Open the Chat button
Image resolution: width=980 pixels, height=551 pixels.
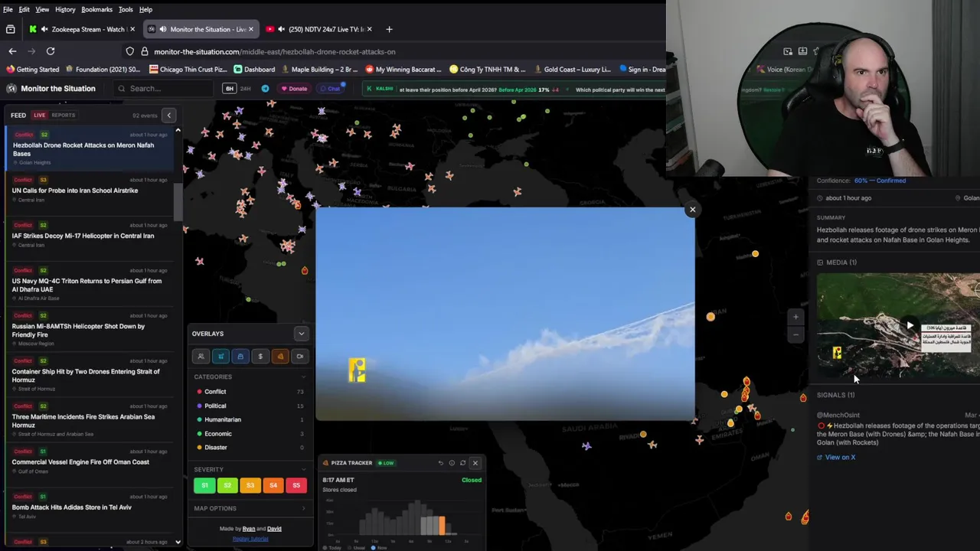pos(330,89)
